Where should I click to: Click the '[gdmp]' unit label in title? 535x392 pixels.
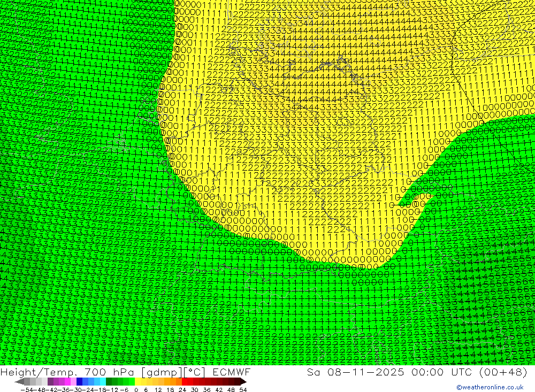pos(162,372)
